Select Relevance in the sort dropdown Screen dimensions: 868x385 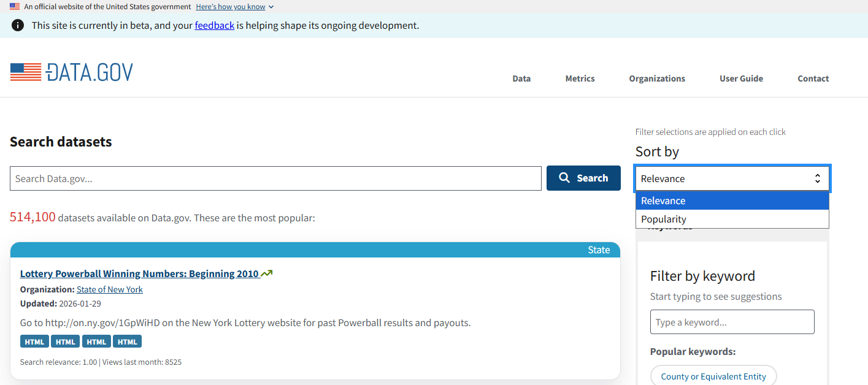tap(663, 200)
